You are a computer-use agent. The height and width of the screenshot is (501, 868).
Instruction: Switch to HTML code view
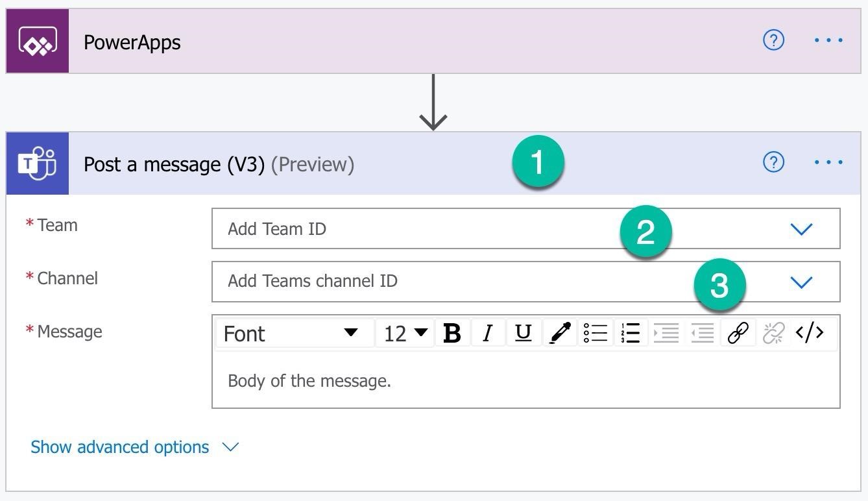tap(810, 333)
